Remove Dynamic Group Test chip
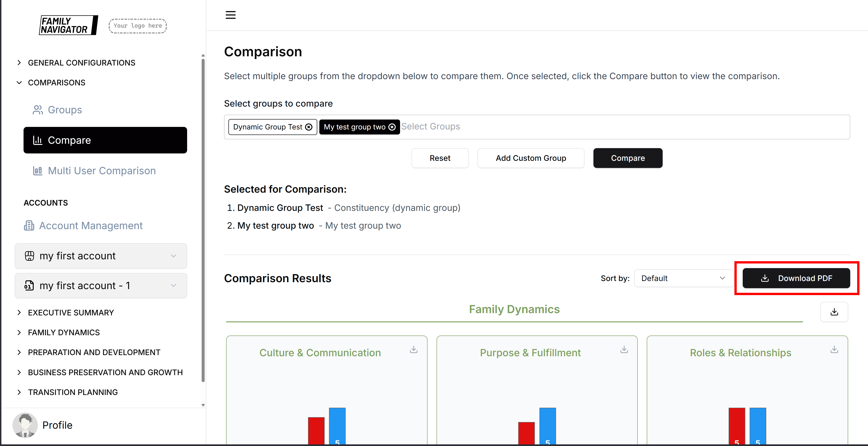The image size is (868, 446). [x=309, y=127]
